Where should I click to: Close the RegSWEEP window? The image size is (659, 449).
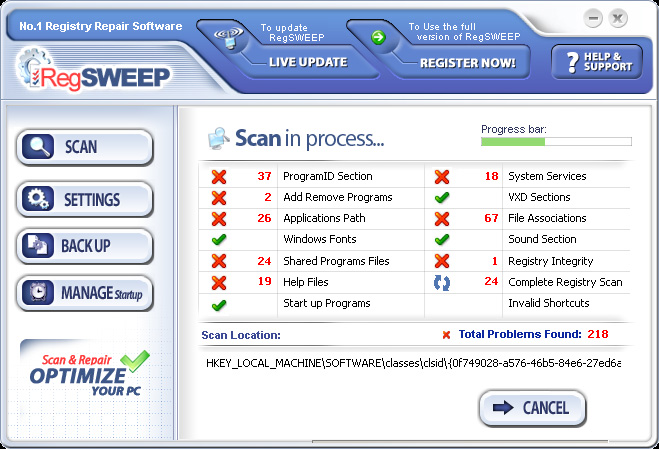point(618,18)
